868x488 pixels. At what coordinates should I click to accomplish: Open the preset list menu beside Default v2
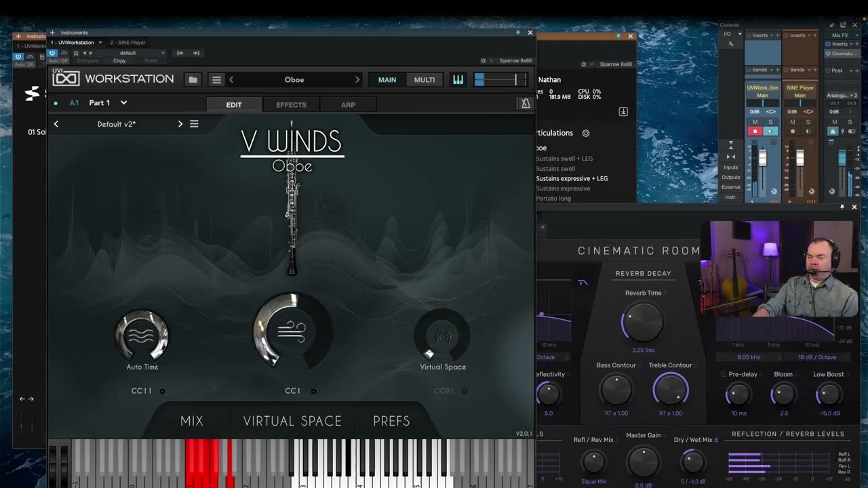[x=194, y=124]
